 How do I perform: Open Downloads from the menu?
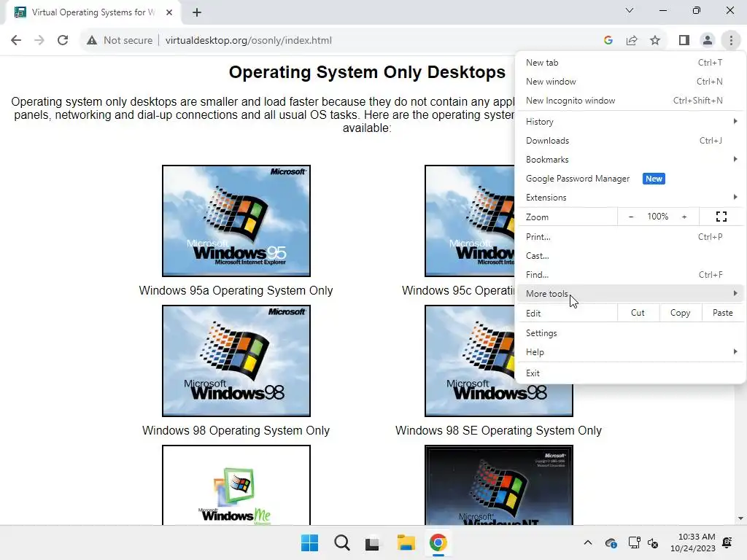pos(631,141)
